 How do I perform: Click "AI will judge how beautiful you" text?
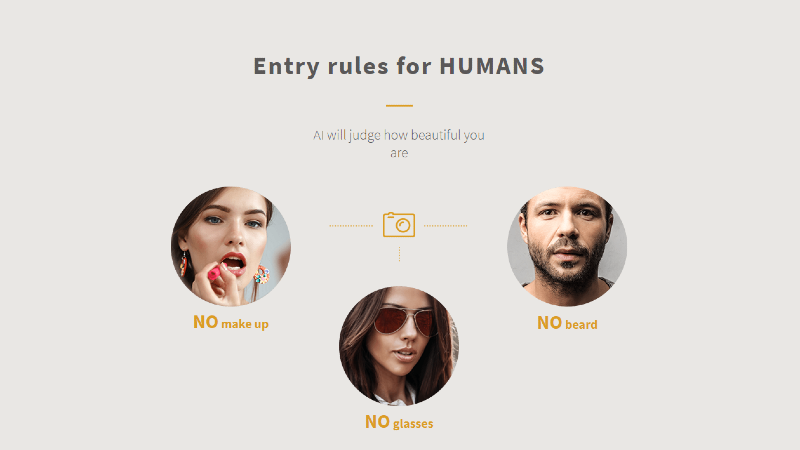pos(399,135)
